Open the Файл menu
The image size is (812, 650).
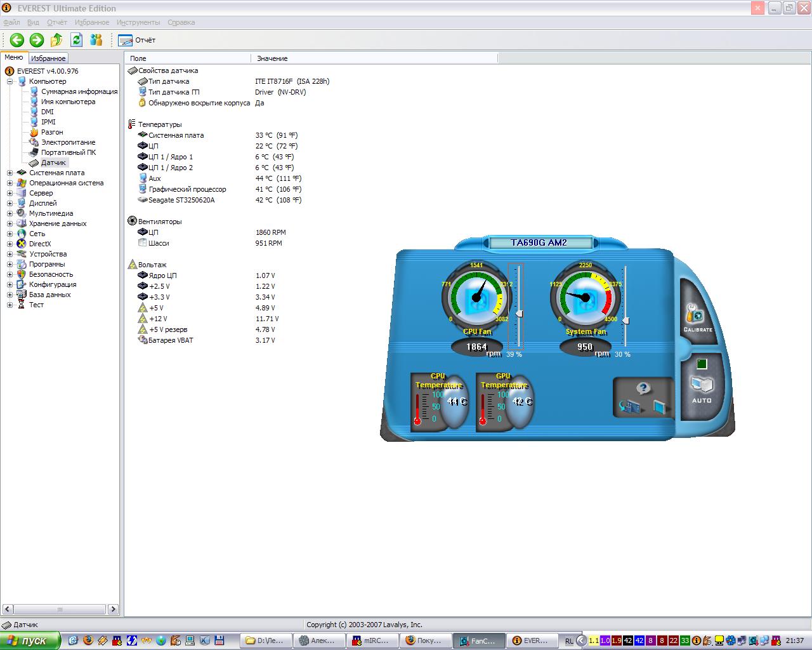pyautogui.click(x=11, y=22)
